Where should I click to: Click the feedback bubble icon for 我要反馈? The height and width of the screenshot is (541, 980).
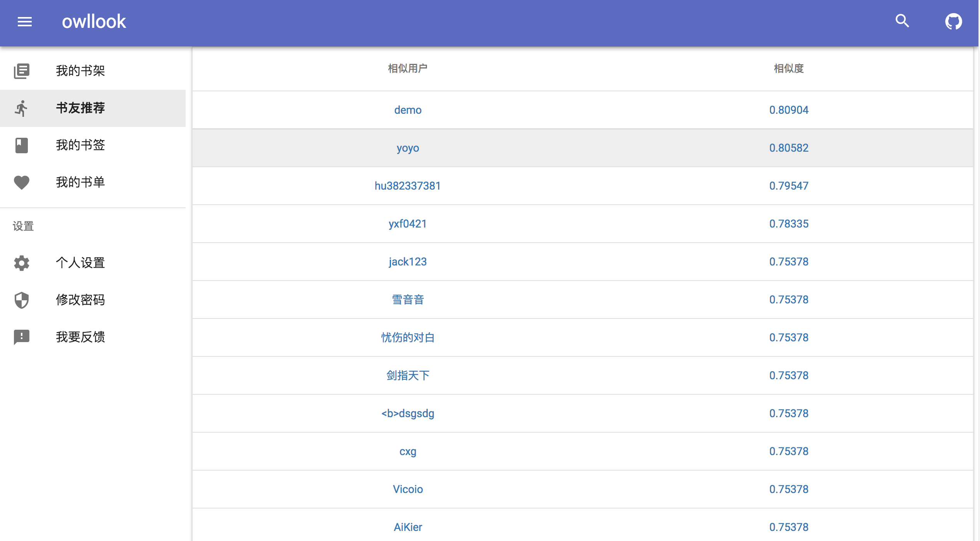click(x=22, y=337)
